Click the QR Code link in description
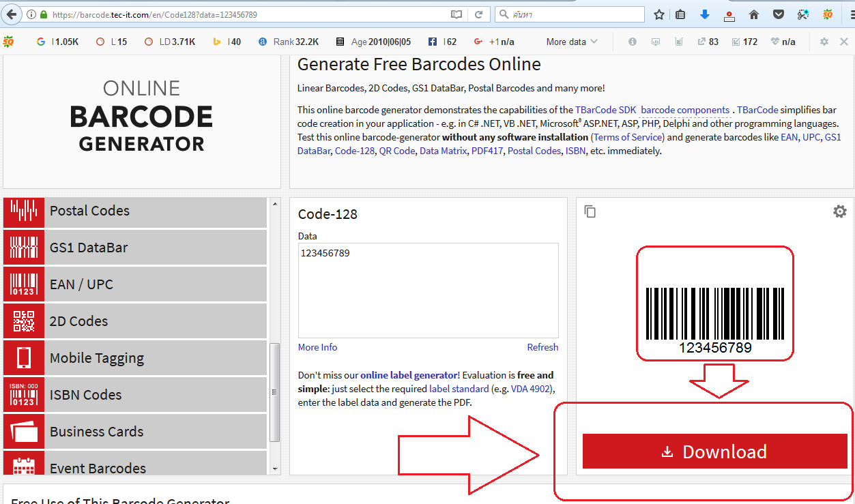This screenshot has width=855, height=504. tap(397, 151)
